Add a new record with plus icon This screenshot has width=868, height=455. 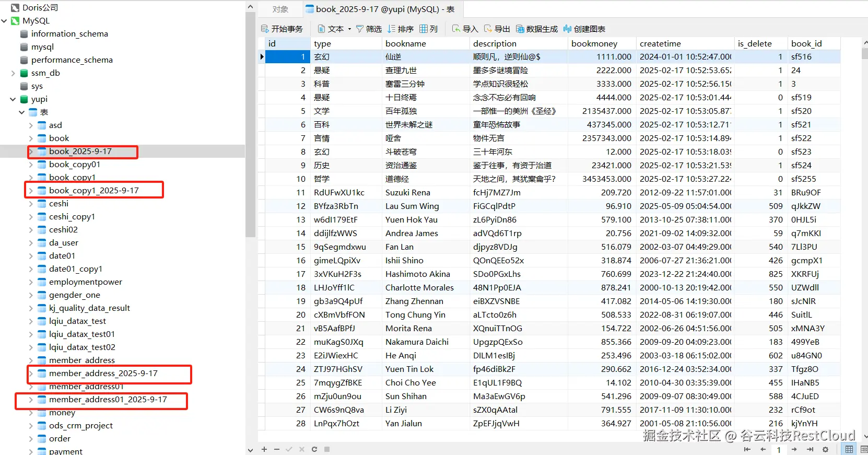click(x=264, y=449)
